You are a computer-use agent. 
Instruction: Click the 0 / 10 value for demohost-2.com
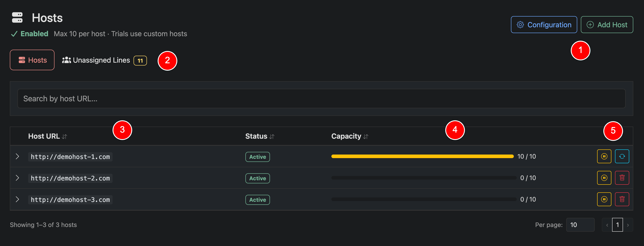(528, 178)
